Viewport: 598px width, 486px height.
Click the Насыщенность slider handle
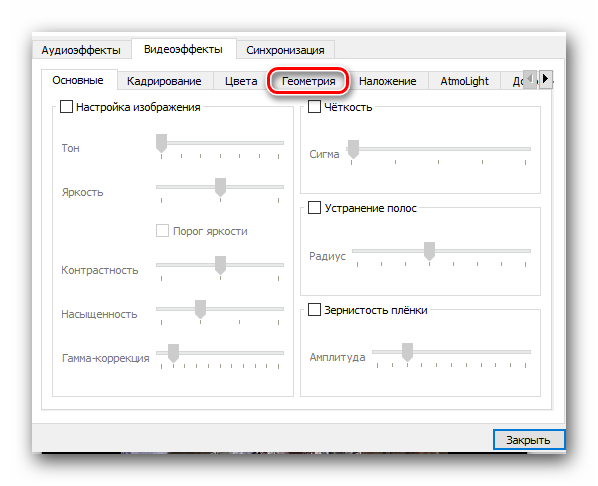click(201, 309)
